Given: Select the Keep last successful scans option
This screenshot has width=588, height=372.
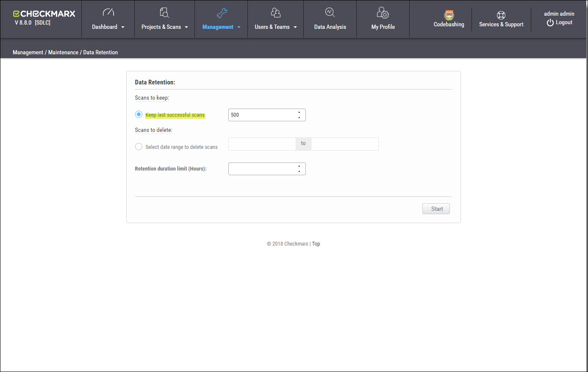Looking at the screenshot, I should tap(139, 114).
